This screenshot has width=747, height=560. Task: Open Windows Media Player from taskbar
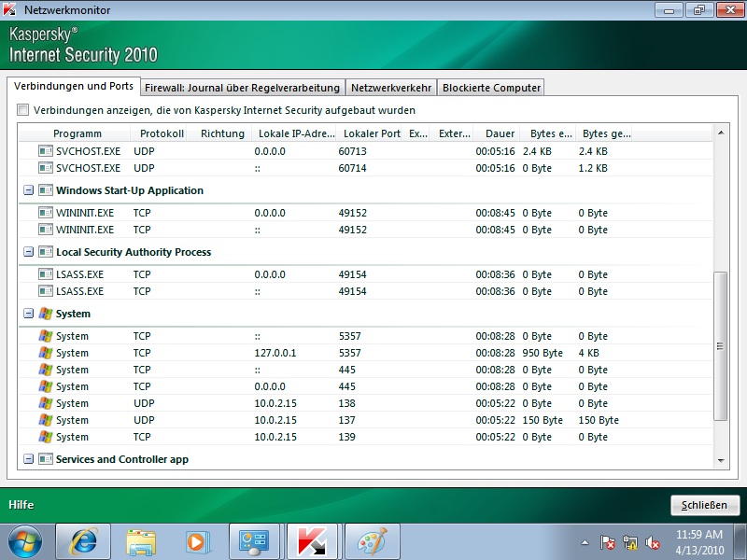pyautogui.click(x=197, y=542)
